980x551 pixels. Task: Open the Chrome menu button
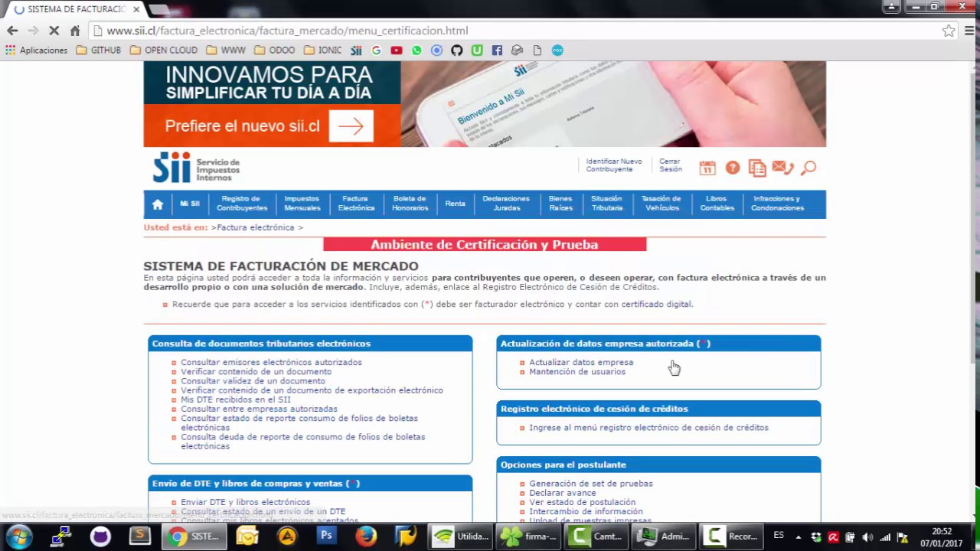pyautogui.click(x=969, y=31)
